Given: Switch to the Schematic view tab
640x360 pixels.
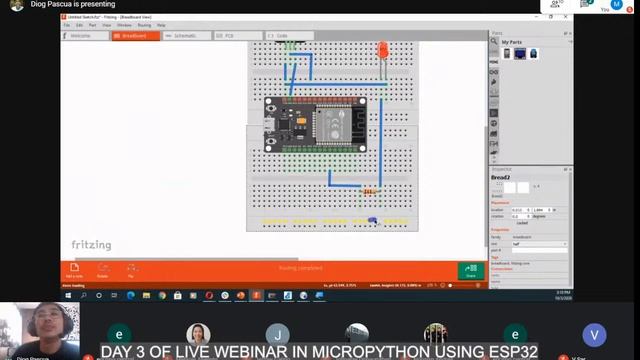Looking at the screenshot, I should pyautogui.click(x=187, y=36).
